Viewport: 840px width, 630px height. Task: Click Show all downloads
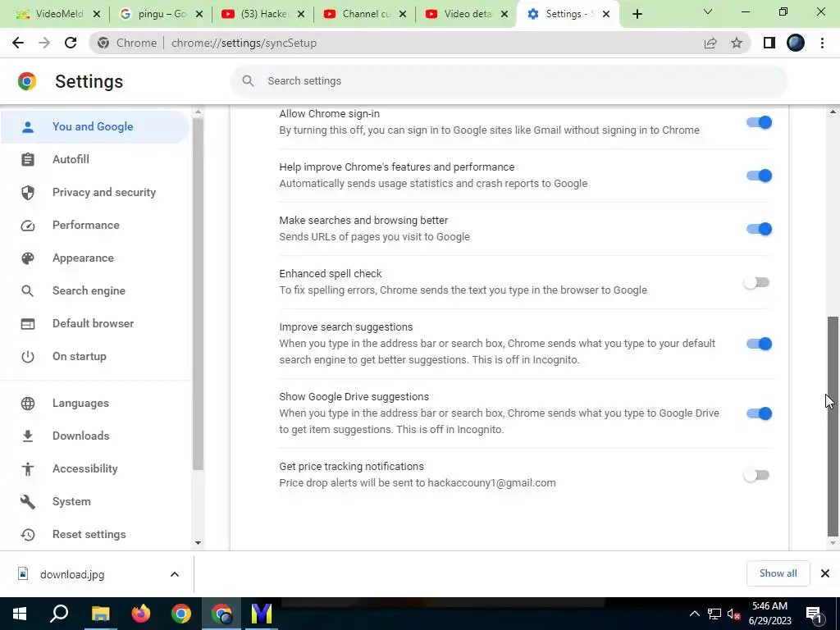778,573
